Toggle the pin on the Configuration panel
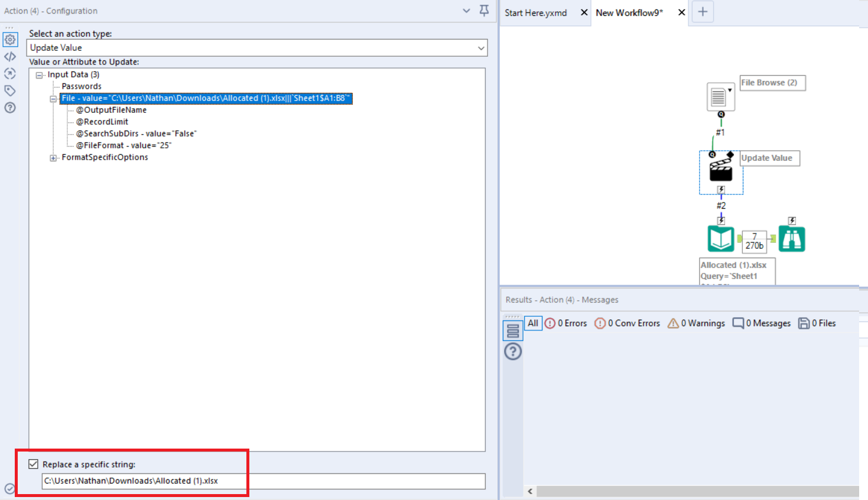868x500 pixels. 484,11
